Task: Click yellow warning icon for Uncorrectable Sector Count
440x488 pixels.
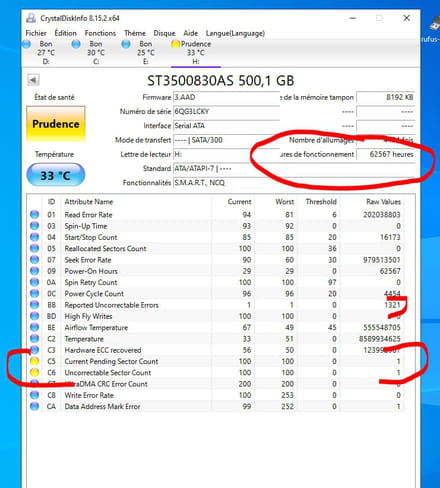Action: 34,372
